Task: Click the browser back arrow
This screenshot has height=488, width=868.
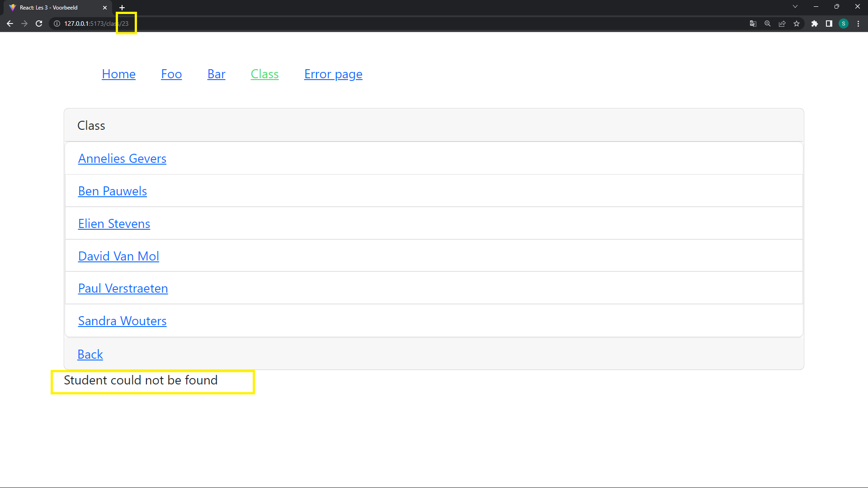Action: [10, 24]
